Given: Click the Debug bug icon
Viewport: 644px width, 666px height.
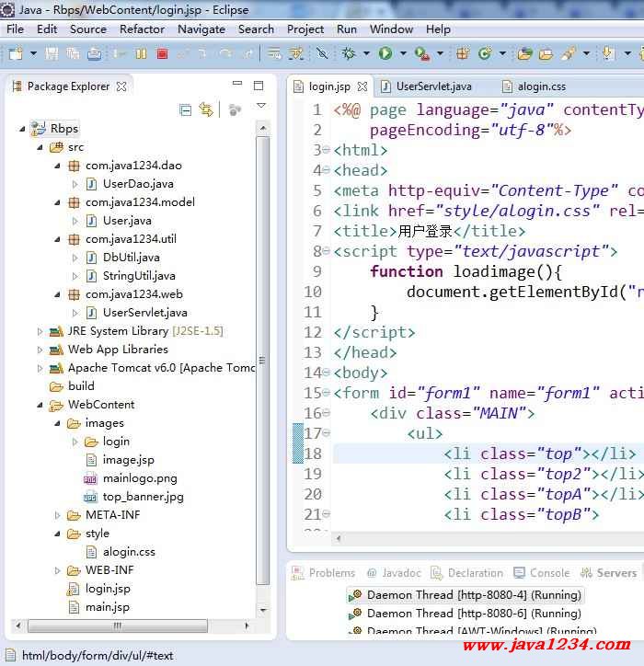Looking at the screenshot, I should pos(349,53).
